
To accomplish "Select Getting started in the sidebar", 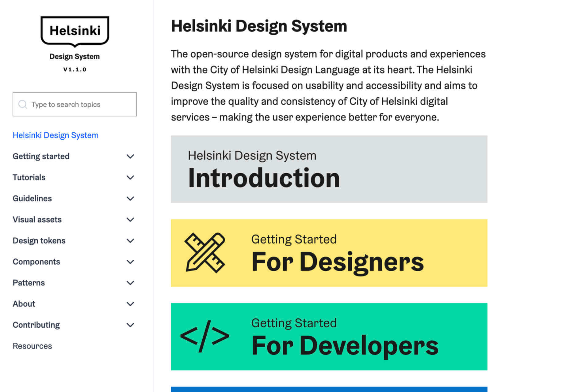I will pyautogui.click(x=41, y=156).
